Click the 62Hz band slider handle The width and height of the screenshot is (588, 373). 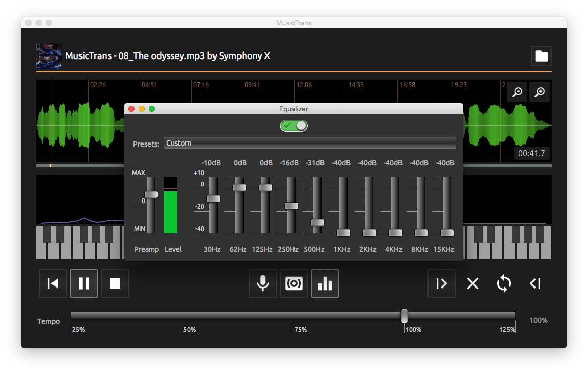click(x=239, y=188)
